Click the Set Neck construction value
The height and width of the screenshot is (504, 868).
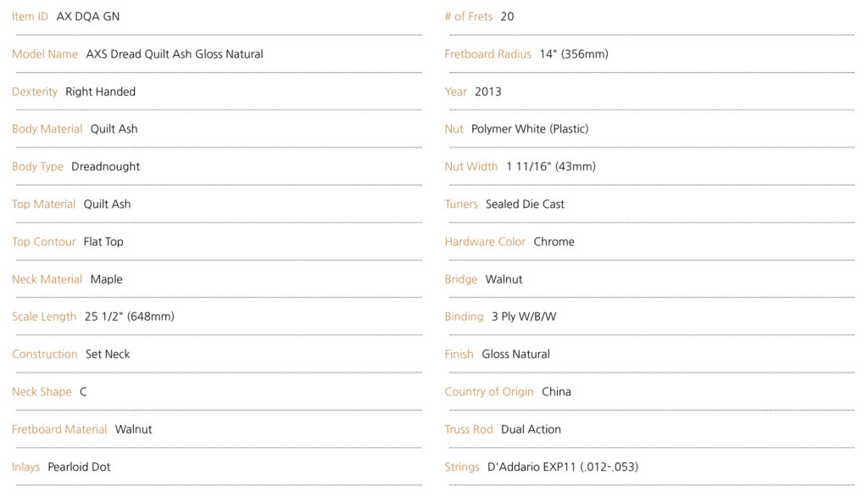tap(108, 355)
